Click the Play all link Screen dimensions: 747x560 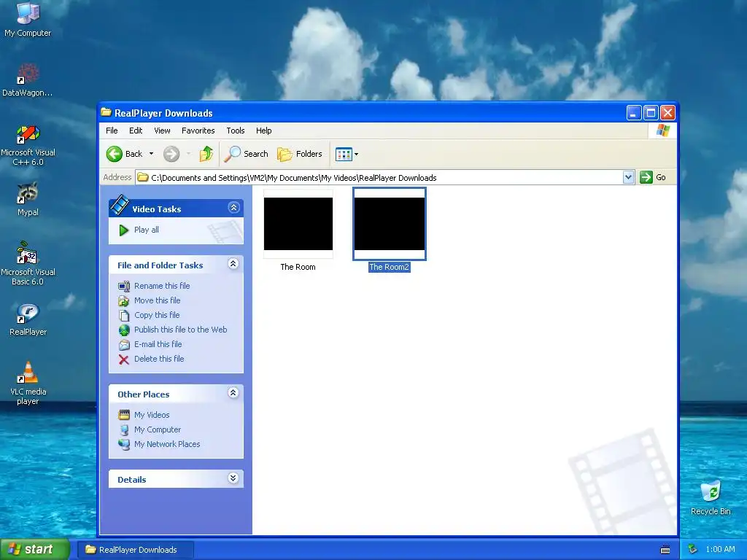(146, 230)
